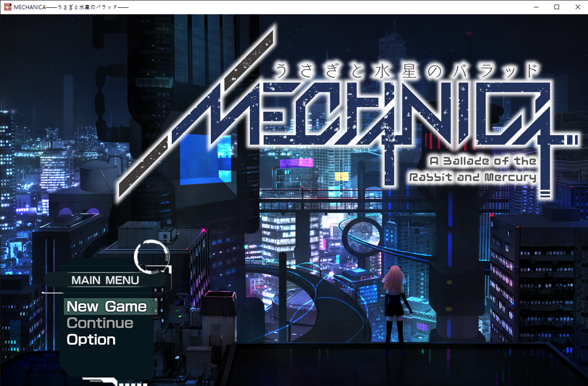Click 'A Ballade of the Rabbit and Mercury' subtitle
Image resolution: width=588 pixels, height=386 pixels.
click(472, 169)
